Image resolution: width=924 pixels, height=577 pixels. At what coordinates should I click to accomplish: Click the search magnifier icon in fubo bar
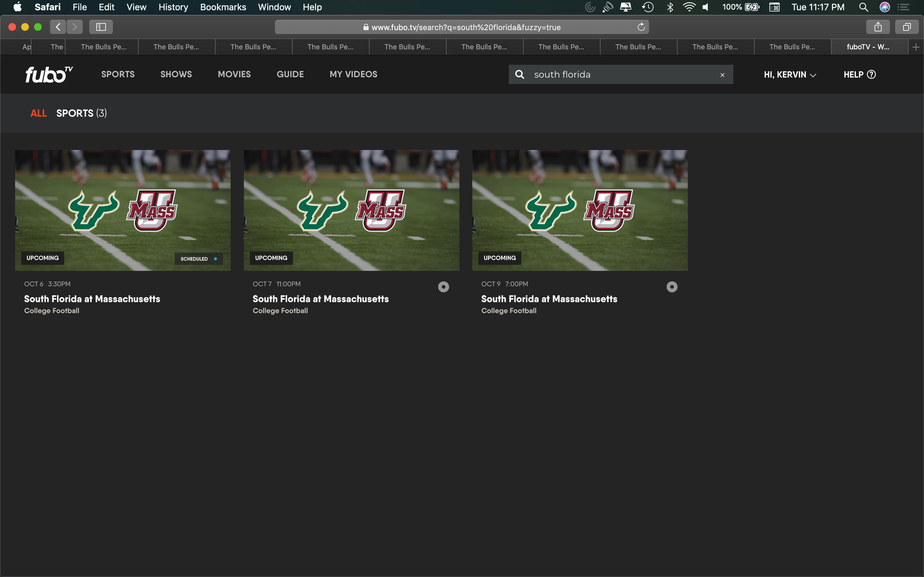click(519, 74)
